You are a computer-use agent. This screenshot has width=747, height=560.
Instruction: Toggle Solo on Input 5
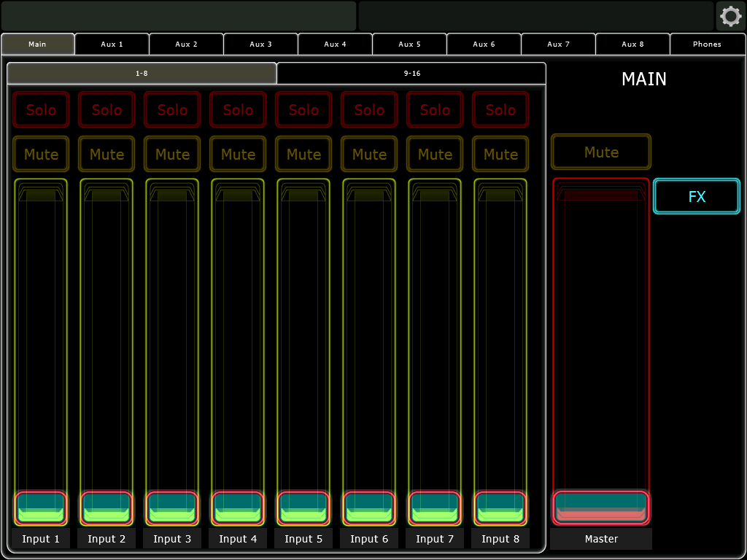(303, 110)
